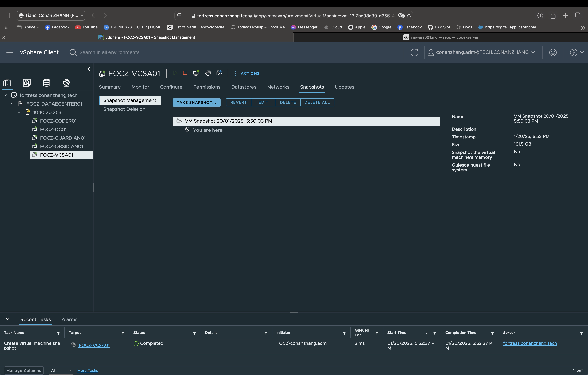Open Edit Settings via the pencil toolbar icon
Screen dimensions: 588x375
(x=208, y=73)
